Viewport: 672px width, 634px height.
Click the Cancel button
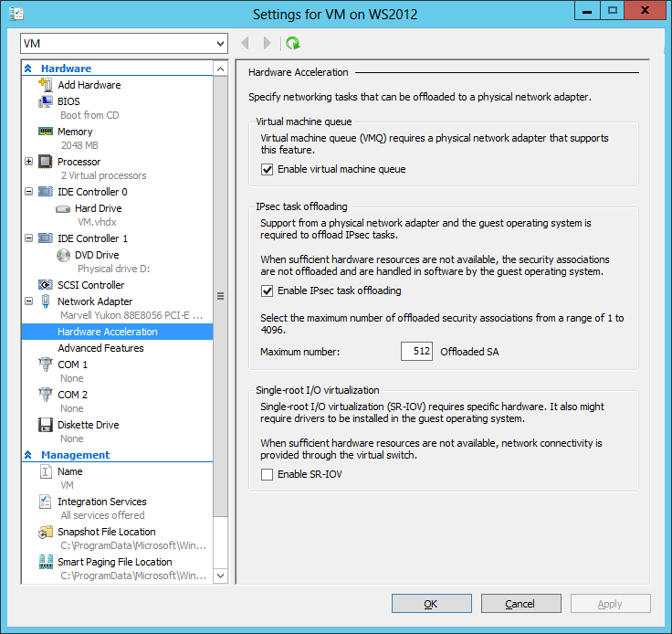520,604
